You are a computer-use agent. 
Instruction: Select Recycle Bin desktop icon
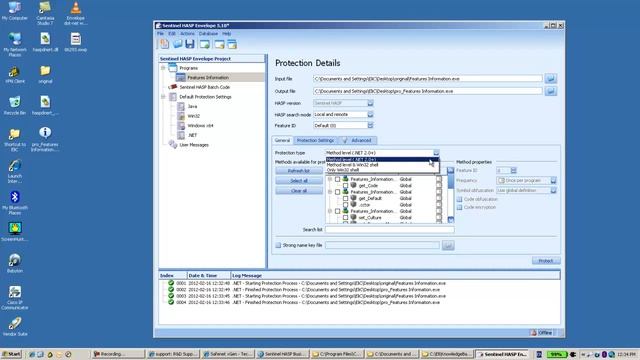pyautogui.click(x=15, y=106)
